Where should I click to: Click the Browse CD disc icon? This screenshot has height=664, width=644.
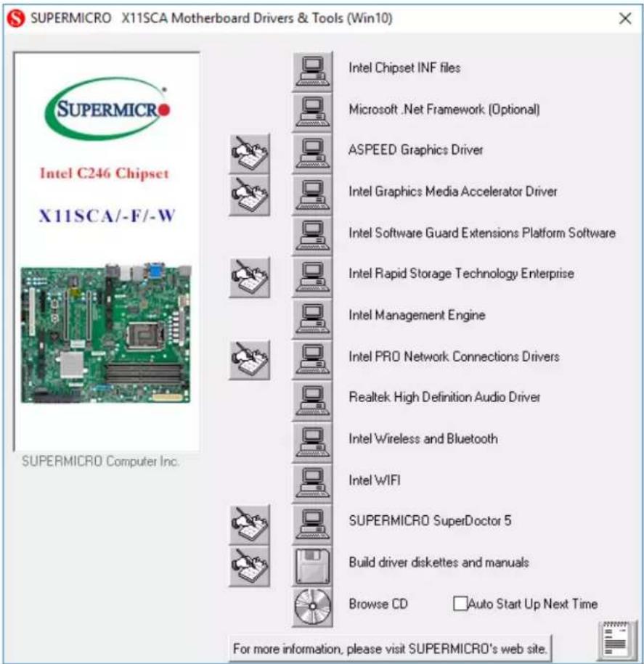[312, 607]
